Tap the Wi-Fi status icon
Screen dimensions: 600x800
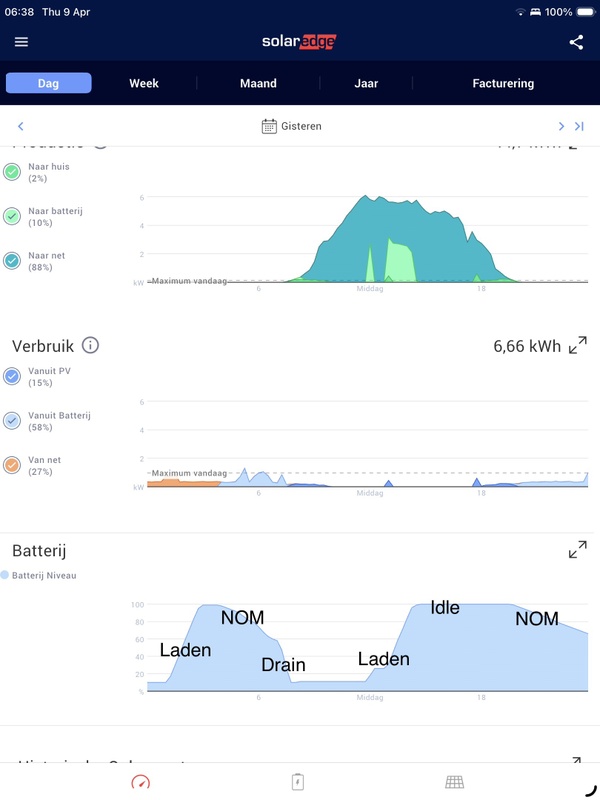coord(520,12)
